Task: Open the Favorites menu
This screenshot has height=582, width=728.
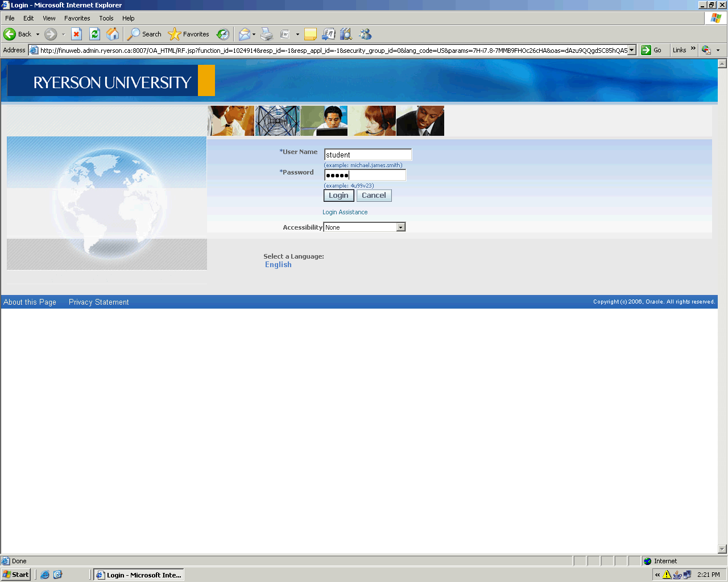Action: (x=77, y=18)
